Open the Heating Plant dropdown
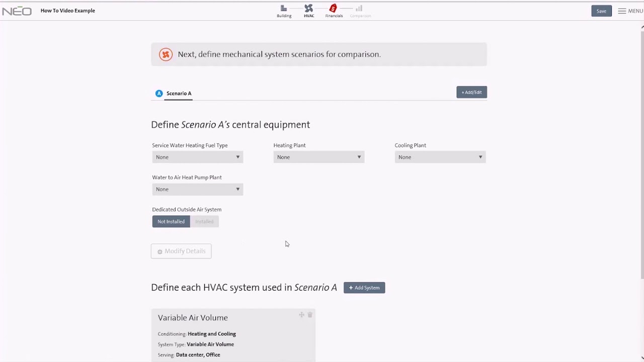Image resolution: width=644 pixels, height=362 pixels. [x=319, y=157]
